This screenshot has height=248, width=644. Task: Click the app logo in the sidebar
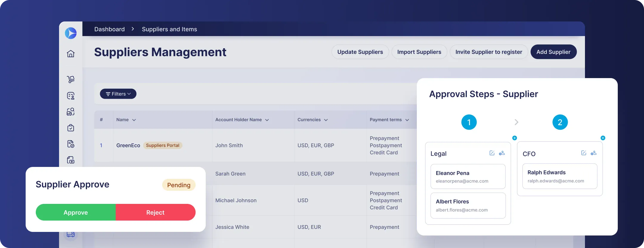click(71, 33)
